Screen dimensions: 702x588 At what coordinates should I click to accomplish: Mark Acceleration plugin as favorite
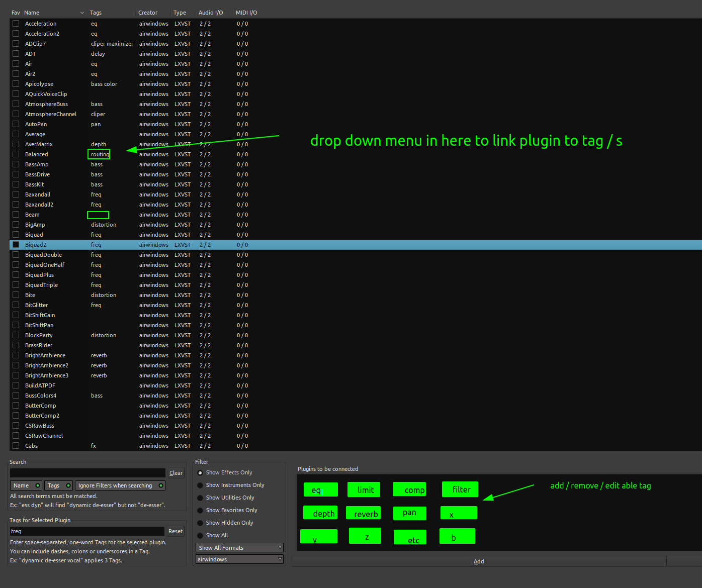coord(16,24)
